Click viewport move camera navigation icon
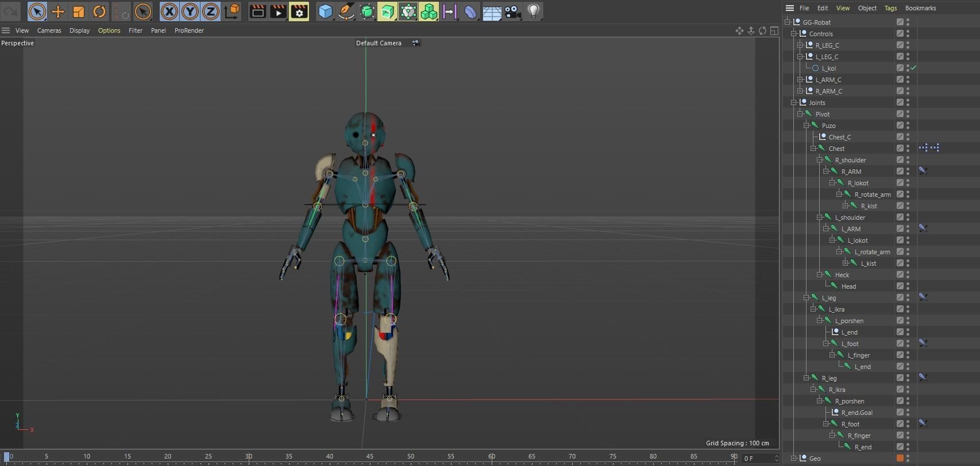 click(739, 31)
